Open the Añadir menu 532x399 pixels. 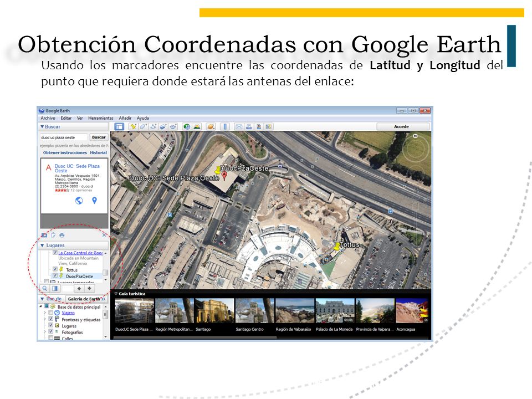(125, 118)
